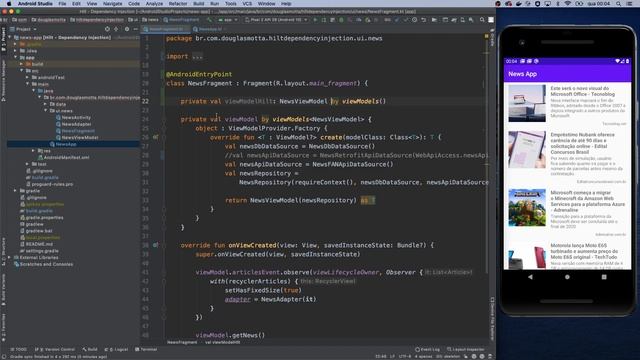The image size is (640, 360).
Task: Toggle the Gradle side tab
Action: pyautogui.click(x=492, y=39)
